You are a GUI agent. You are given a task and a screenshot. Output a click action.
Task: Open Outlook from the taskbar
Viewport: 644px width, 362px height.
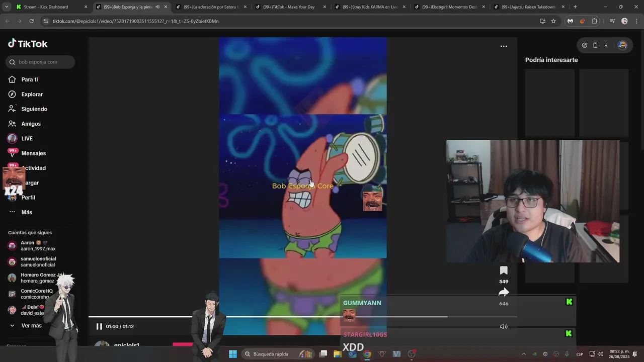coord(352,354)
